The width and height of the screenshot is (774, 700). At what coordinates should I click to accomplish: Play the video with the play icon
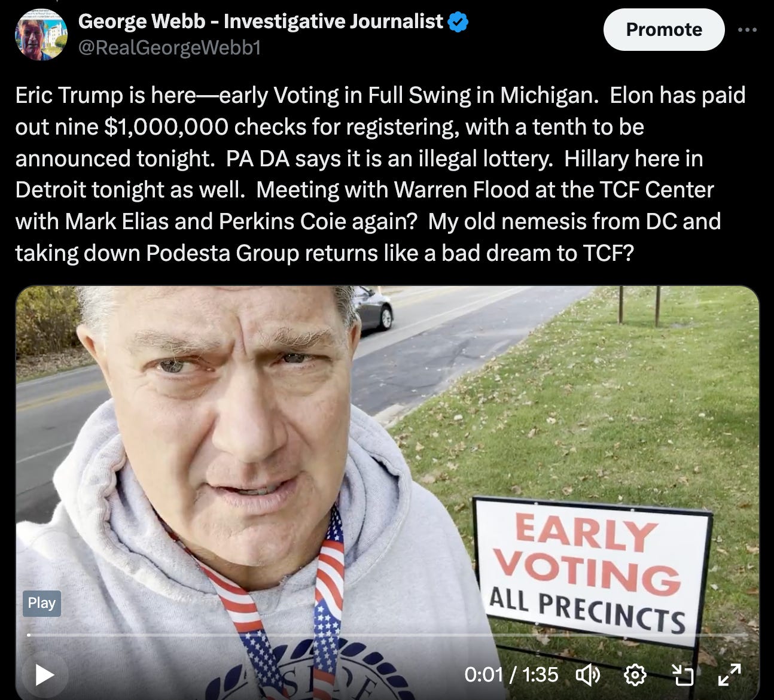coord(44,675)
